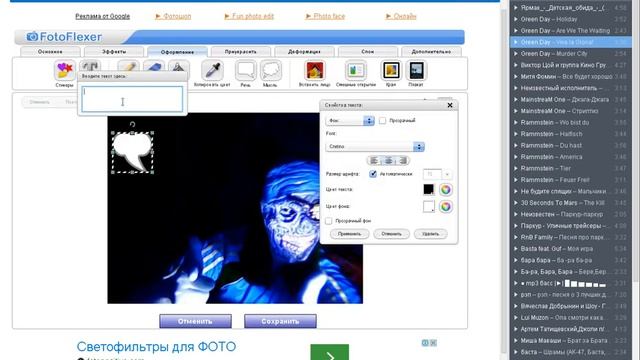Click the white background color swatch
Image resolution: width=640 pixels, height=360 pixels.
tap(429, 207)
